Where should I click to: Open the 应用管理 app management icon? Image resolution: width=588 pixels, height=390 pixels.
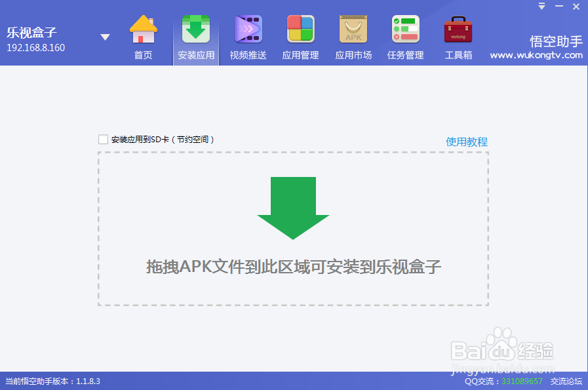coord(300,37)
